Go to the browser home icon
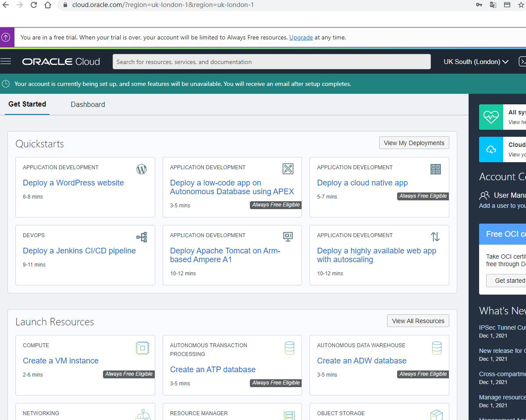Screen dimensions: 526x420 pyautogui.click(x=48, y=5)
